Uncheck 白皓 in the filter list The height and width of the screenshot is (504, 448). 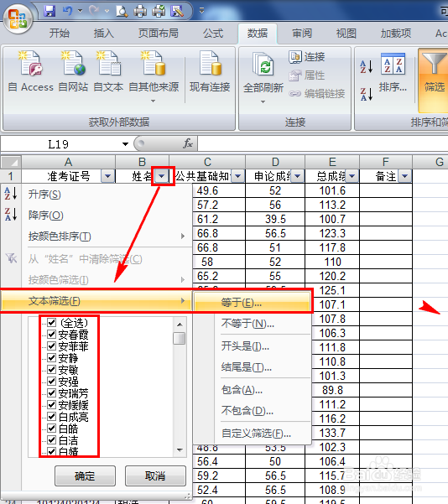tap(52, 429)
